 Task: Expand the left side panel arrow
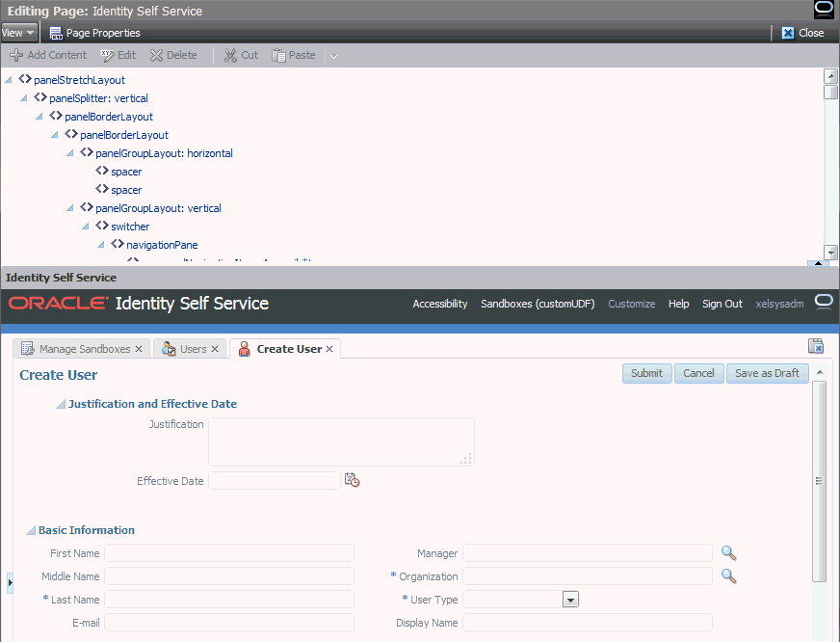click(x=10, y=582)
